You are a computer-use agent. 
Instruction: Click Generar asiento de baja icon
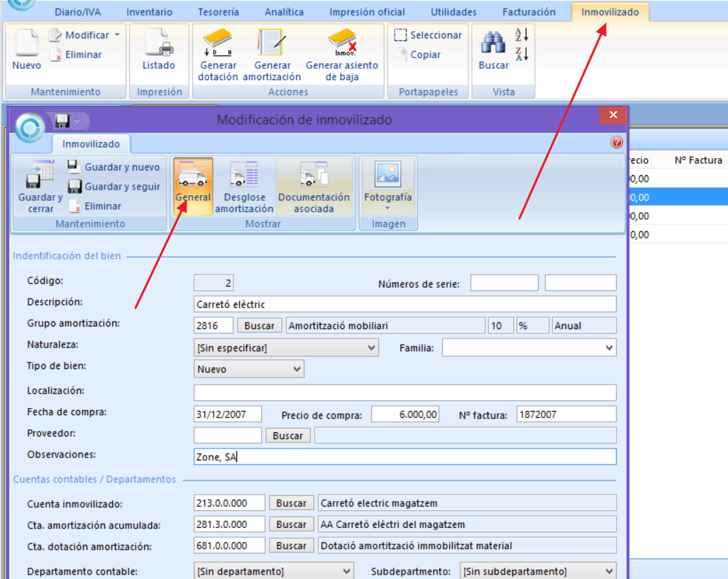(x=341, y=44)
